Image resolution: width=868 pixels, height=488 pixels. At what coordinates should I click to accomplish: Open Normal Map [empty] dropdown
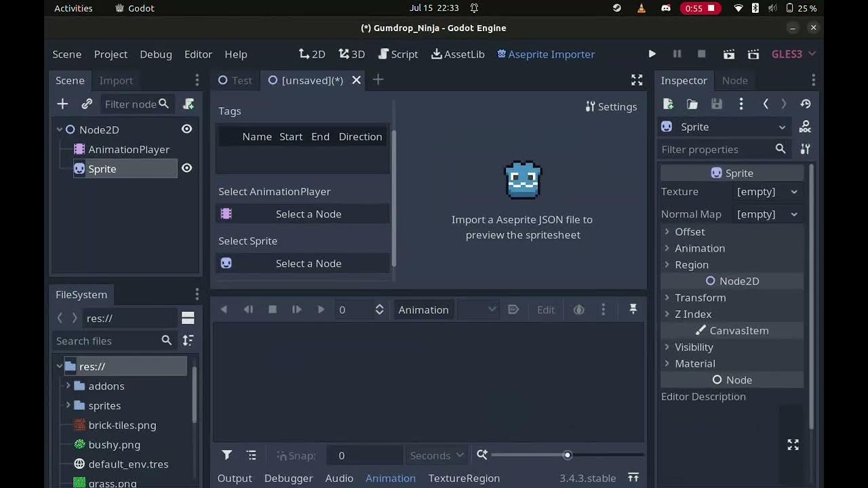(x=769, y=214)
